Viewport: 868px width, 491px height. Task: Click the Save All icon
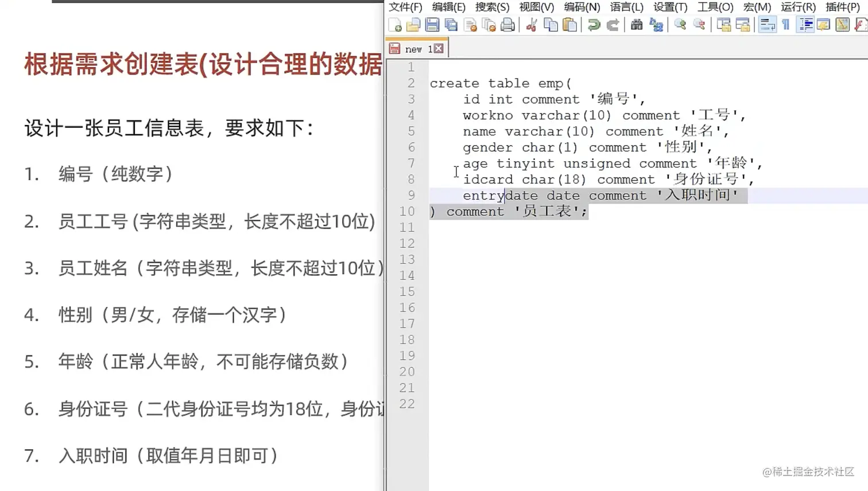point(451,25)
